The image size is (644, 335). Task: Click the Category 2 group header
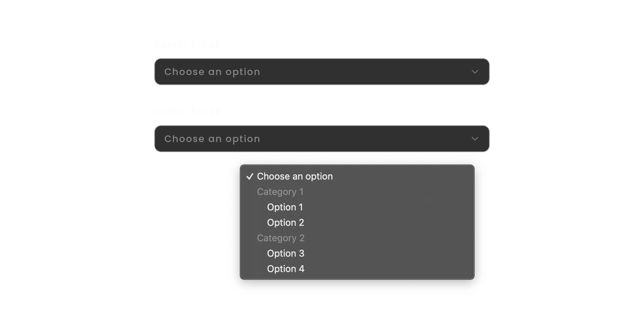pos(281,238)
